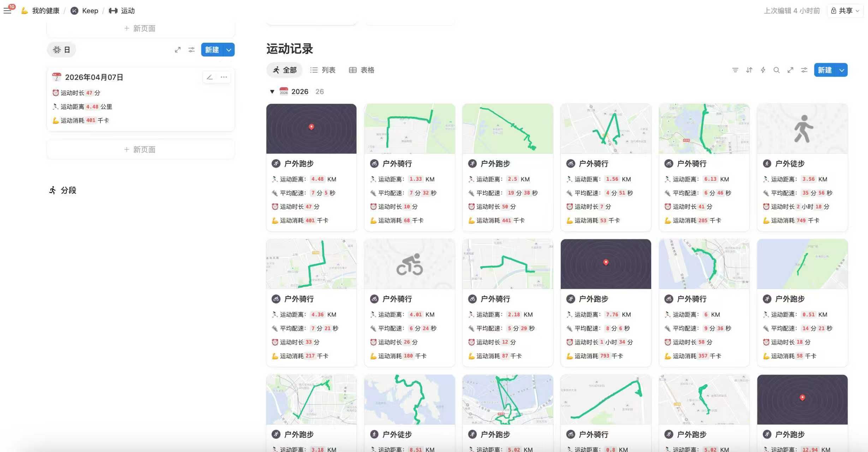Expand the left 日 view to full page

(x=178, y=50)
